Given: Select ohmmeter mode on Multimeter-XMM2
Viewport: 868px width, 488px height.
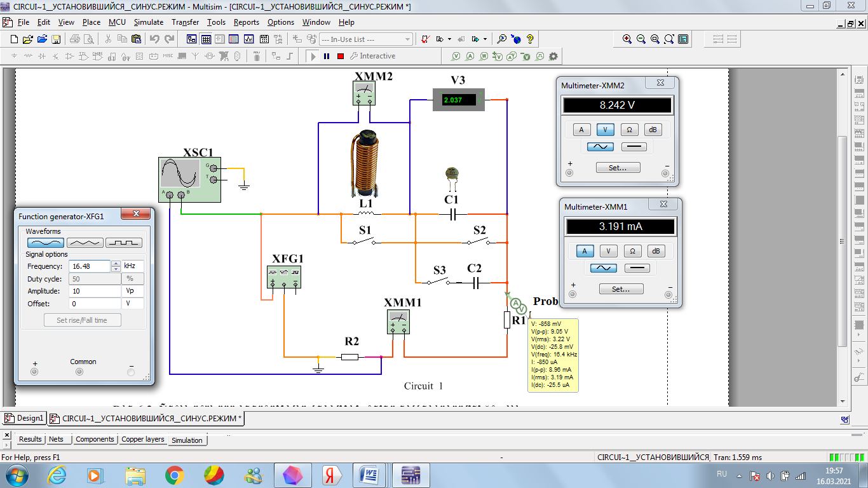Looking at the screenshot, I should click(x=629, y=130).
